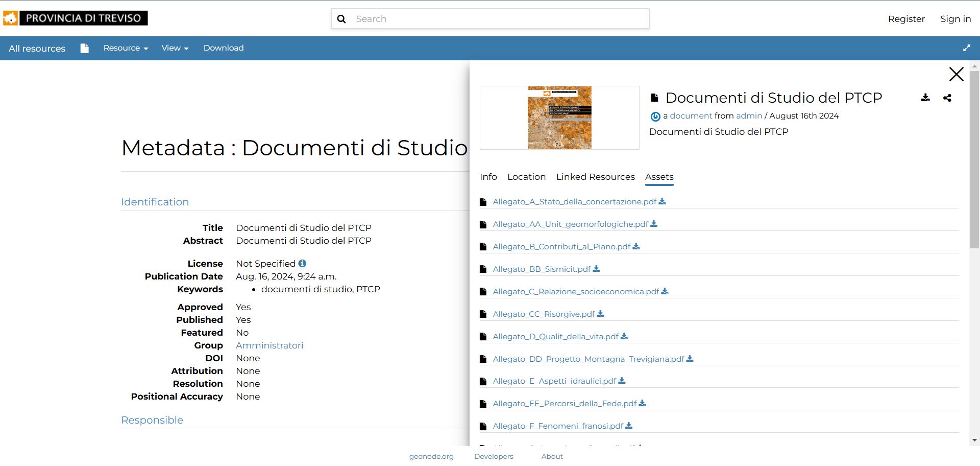Image resolution: width=980 pixels, height=466 pixels.
Task: Open Allegato_B_Contributi_al_Piano.pdf link
Action: (x=561, y=247)
